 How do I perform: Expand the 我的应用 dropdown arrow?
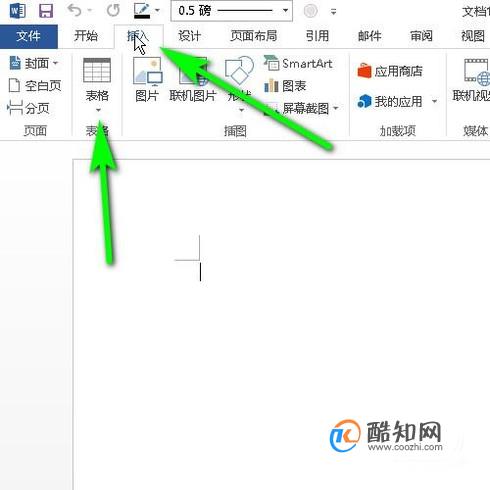tap(434, 101)
